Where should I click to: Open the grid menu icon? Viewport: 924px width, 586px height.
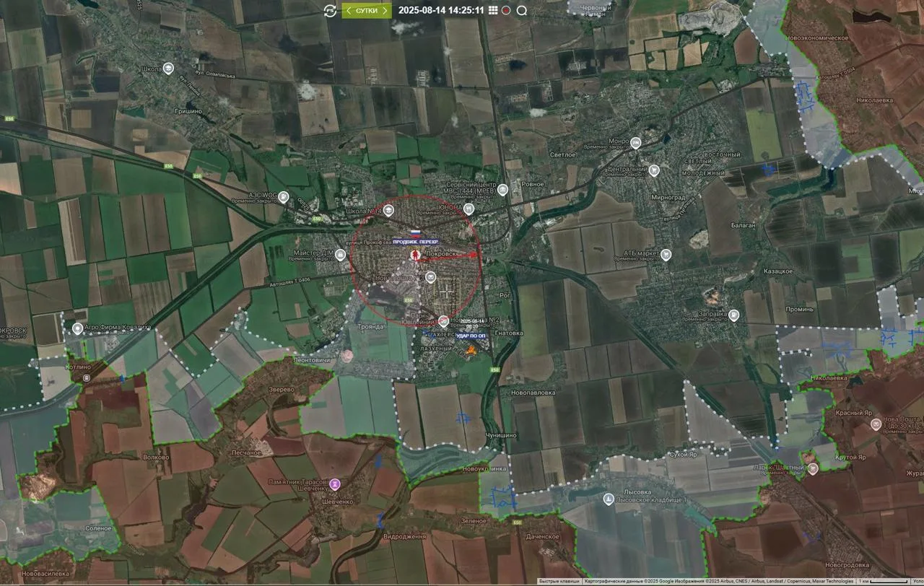(x=493, y=11)
